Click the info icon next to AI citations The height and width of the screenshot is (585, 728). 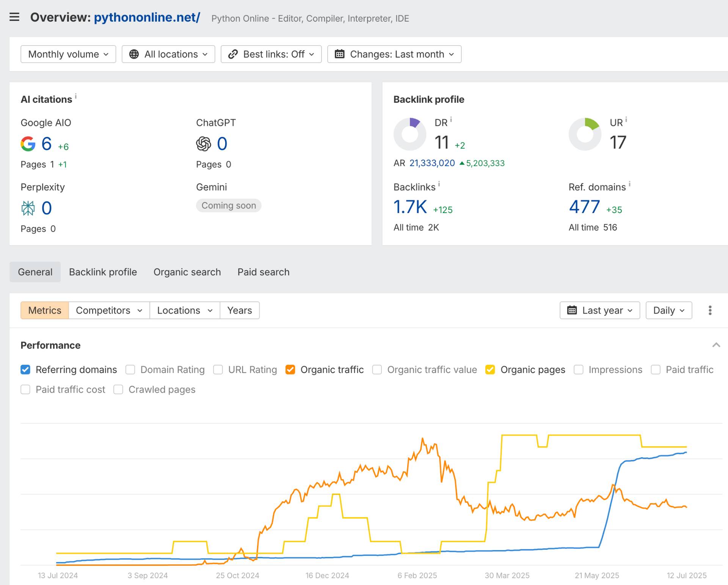coord(76,96)
